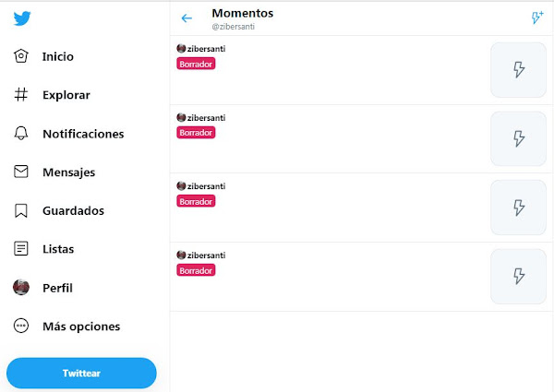Open the first draft Moment thumbnail
This screenshot has height=392, width=554.
[x=518, y=69]
